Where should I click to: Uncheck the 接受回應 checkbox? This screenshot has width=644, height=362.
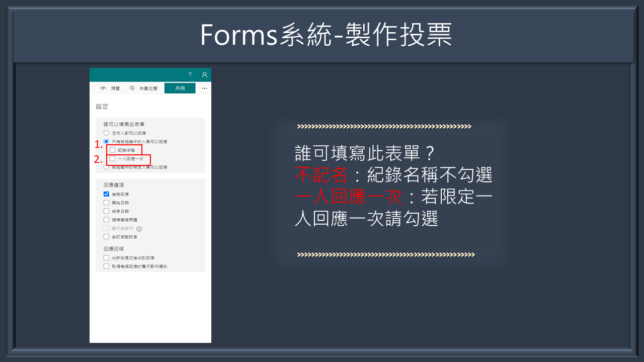point(106,194)
